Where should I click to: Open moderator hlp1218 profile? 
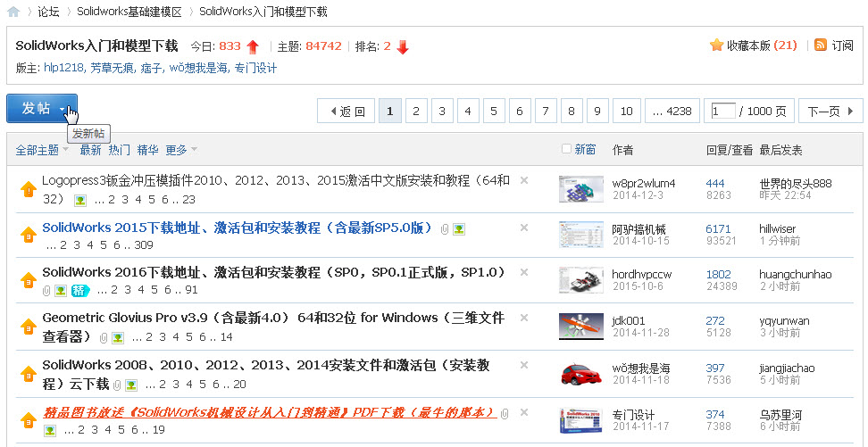pos(64,68)
